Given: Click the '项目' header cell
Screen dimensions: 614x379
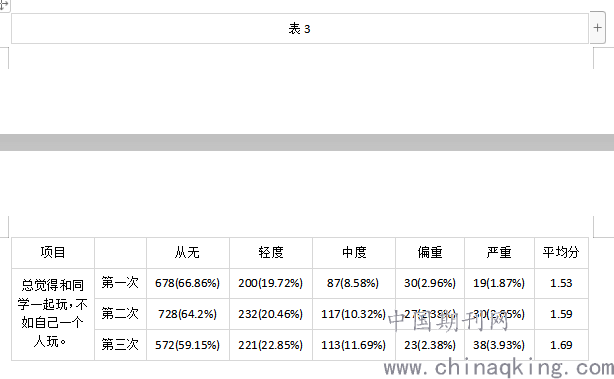Looking at the screenshot, I should pos(53,253).
